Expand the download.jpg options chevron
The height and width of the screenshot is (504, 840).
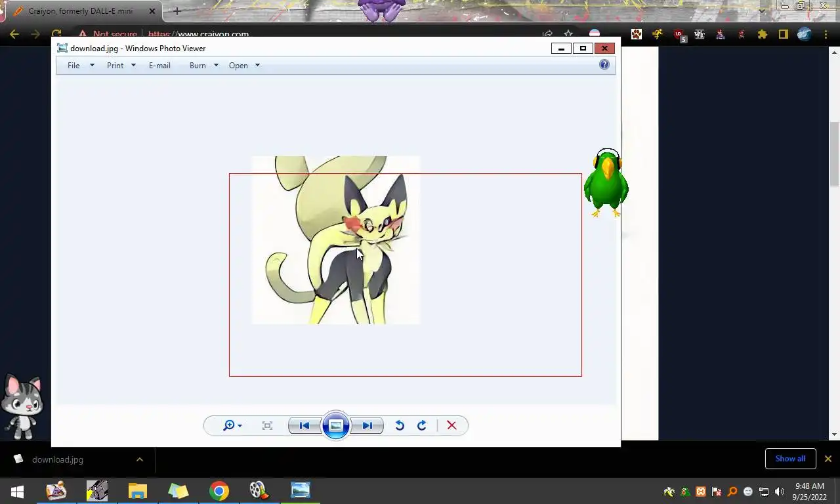tap(139, 459)
